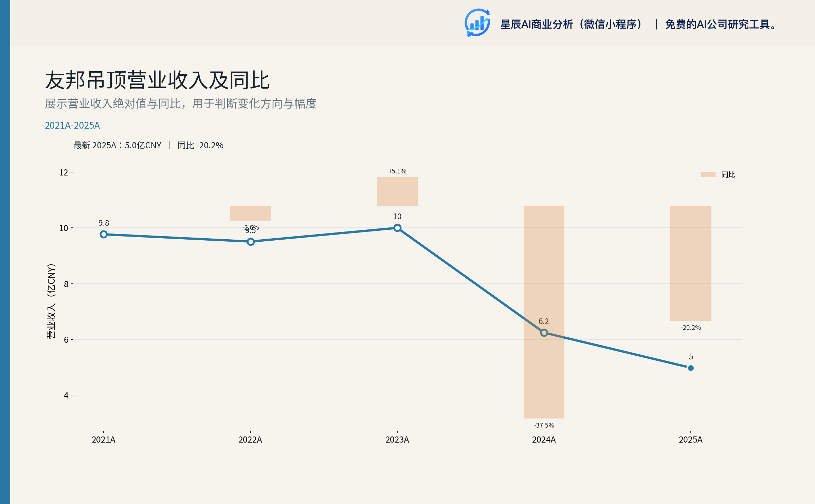815x504 pixels.
Task: Click the y-axis tick label 8
Action: pyautogui.click(x=66, y=284)
